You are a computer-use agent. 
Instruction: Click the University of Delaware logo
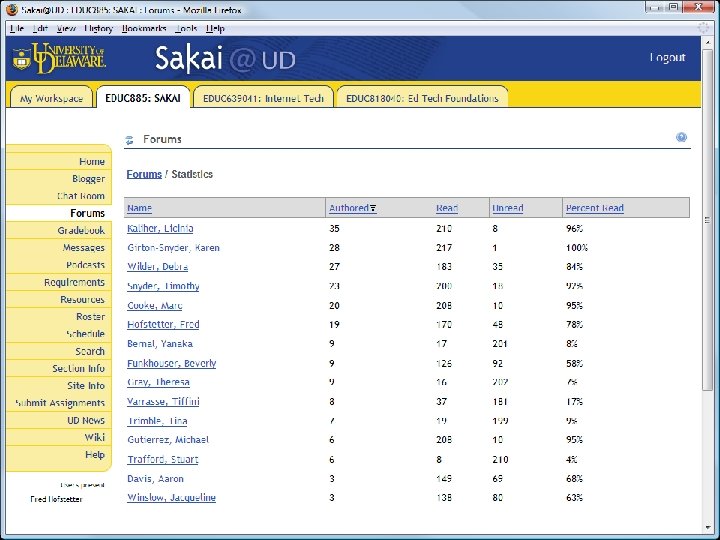(x=60, y=58)
